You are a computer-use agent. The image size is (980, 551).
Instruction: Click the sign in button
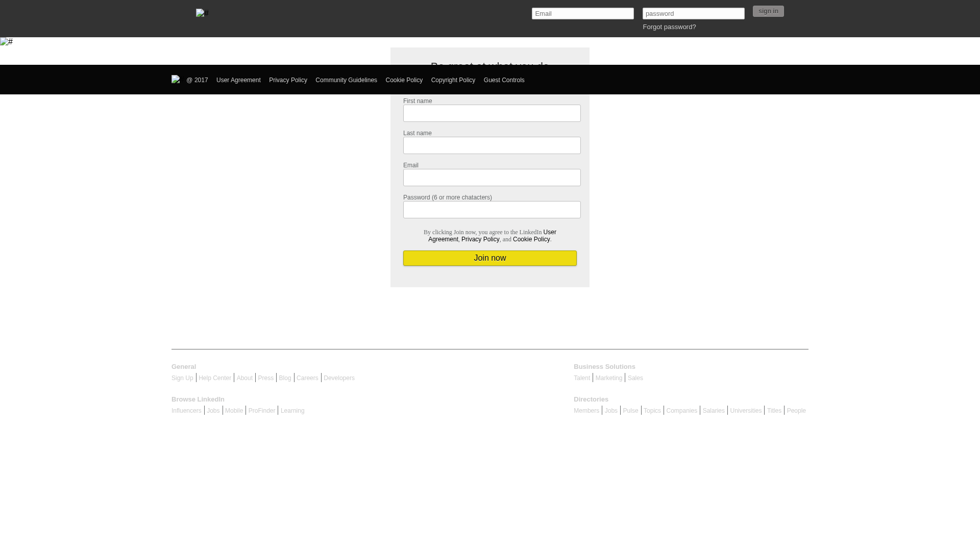768,11
